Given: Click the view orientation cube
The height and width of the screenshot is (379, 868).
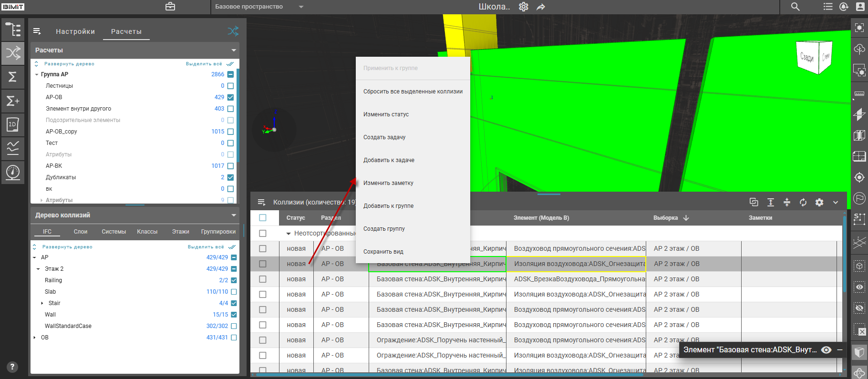Looking at the screenshot, I should click(814, 58).
